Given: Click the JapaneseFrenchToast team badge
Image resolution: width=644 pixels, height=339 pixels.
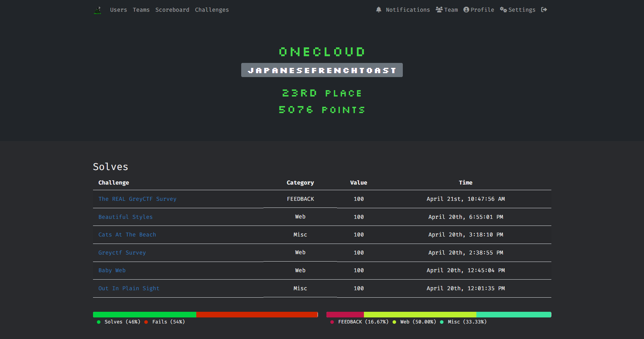Looking at the screenshot, I should point(322,70).
